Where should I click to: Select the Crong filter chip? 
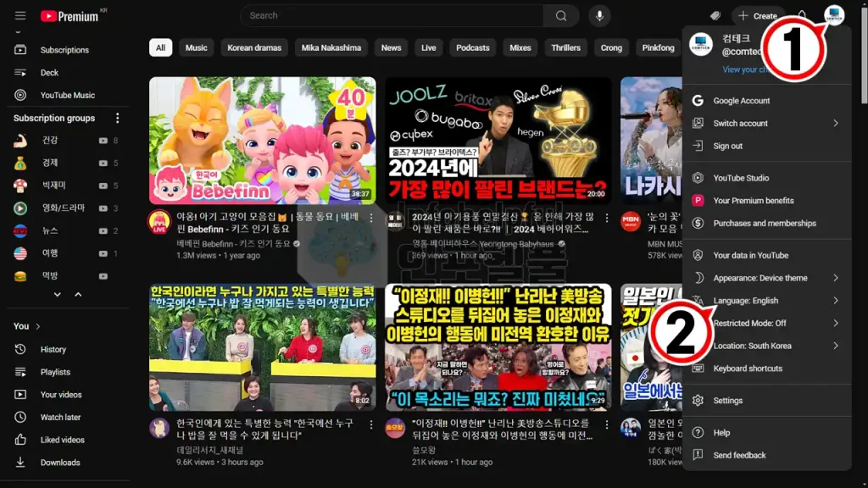point(612,47)
